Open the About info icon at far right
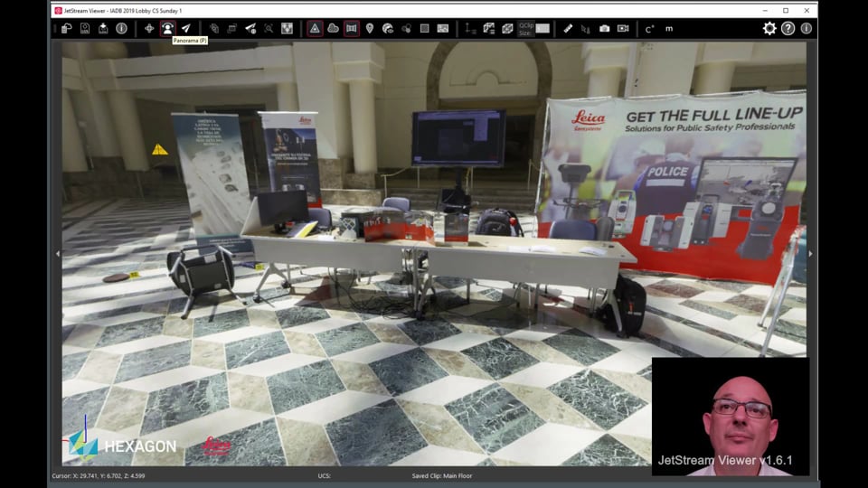 pos(806,28)
